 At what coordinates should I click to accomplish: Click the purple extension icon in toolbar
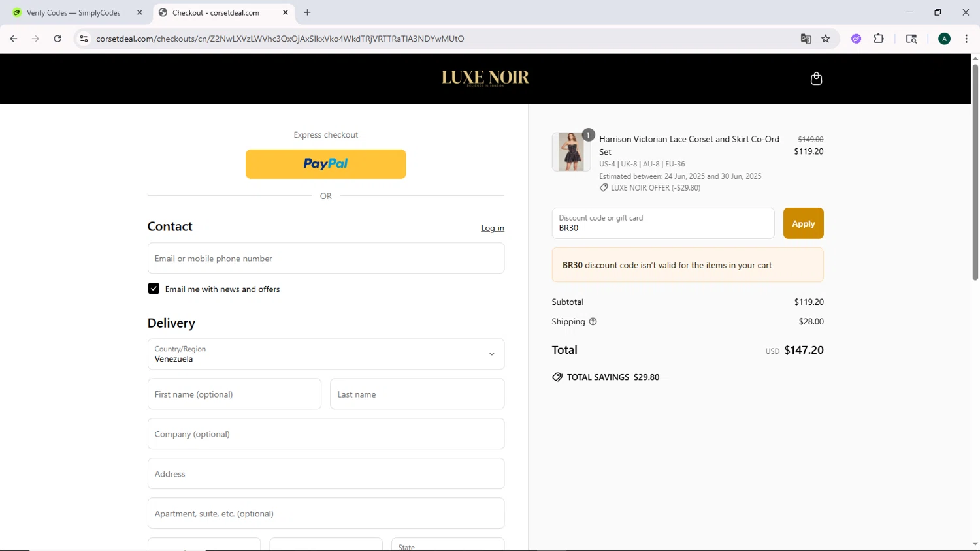click(x=856, y=39)
